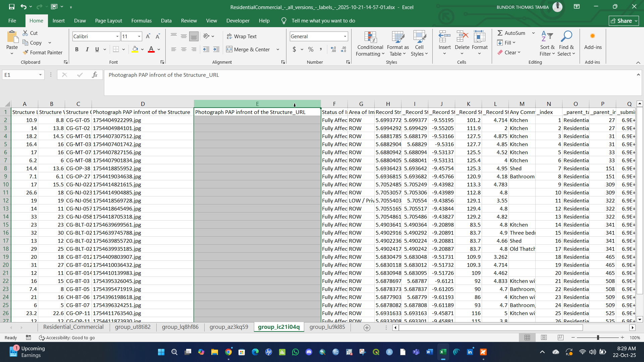This screenshot has width=644, height=362.
Task: Open Conditional Formatting menu icon
Action: click(x=370, y=38)
